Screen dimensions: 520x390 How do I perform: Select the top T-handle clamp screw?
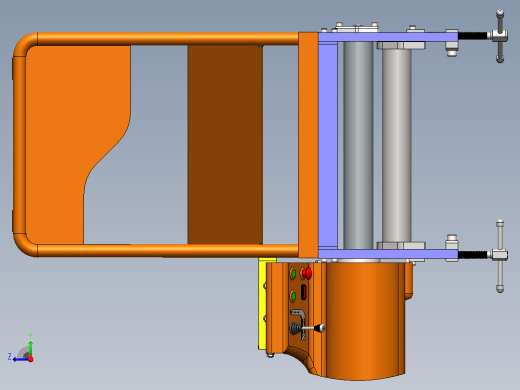500,36
